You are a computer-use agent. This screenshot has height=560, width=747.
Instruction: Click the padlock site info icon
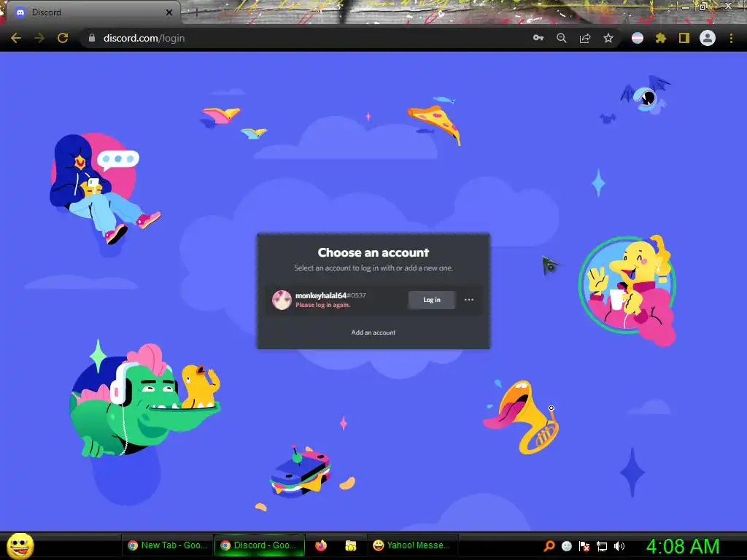92,38
